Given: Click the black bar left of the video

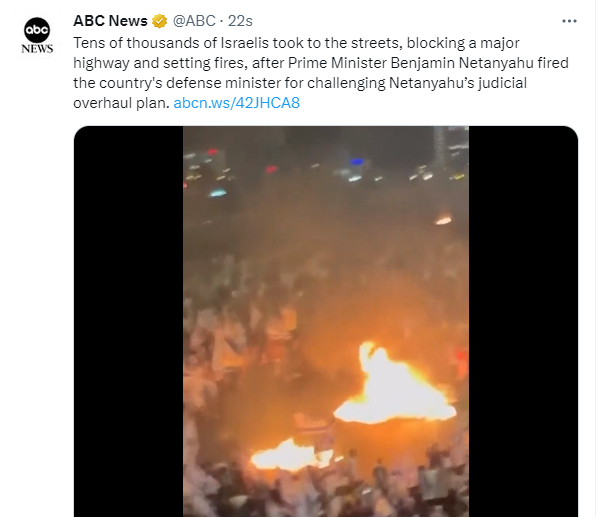Looking at the screenshot, I should (x=128, y=321).
